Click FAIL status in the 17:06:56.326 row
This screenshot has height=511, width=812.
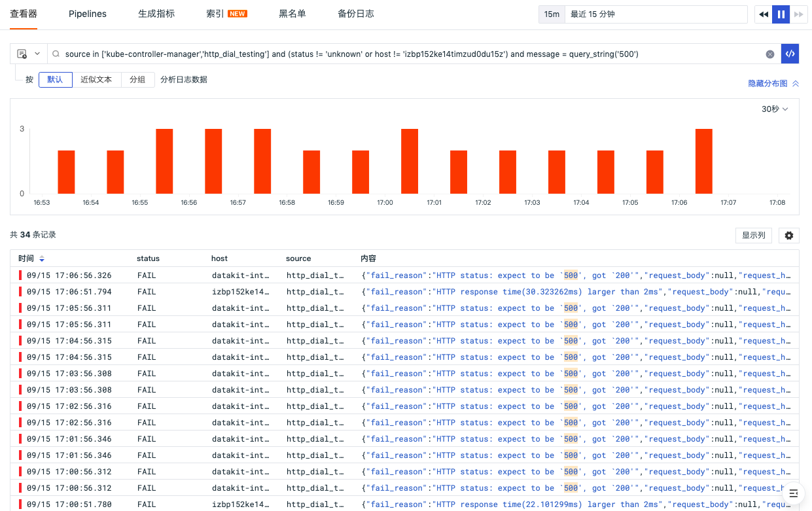pyautogui.click(x=147, y=275)
